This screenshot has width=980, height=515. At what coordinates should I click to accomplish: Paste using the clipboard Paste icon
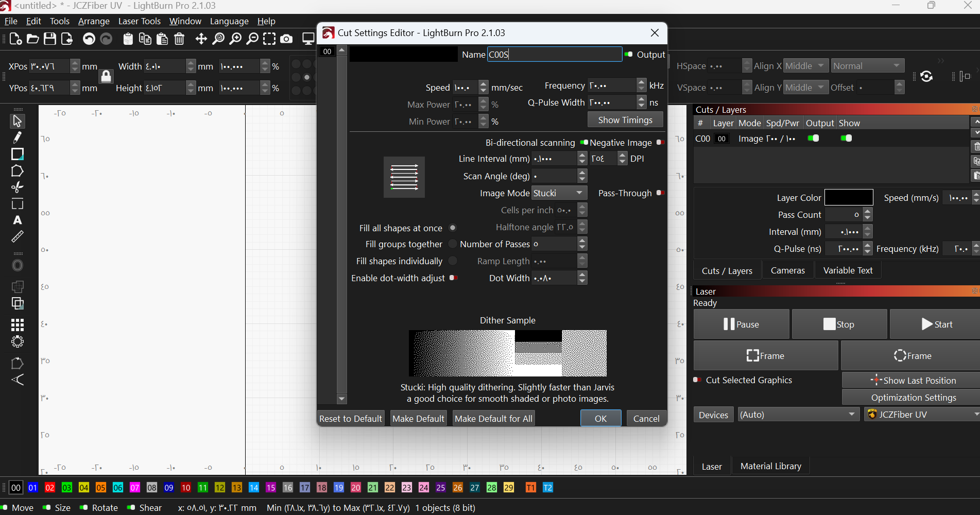pos(162,39)
